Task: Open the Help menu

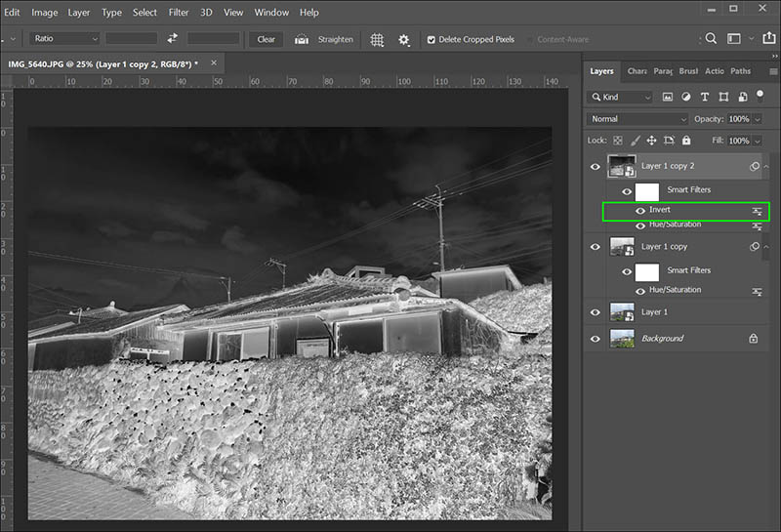Action: click(308, 12)
